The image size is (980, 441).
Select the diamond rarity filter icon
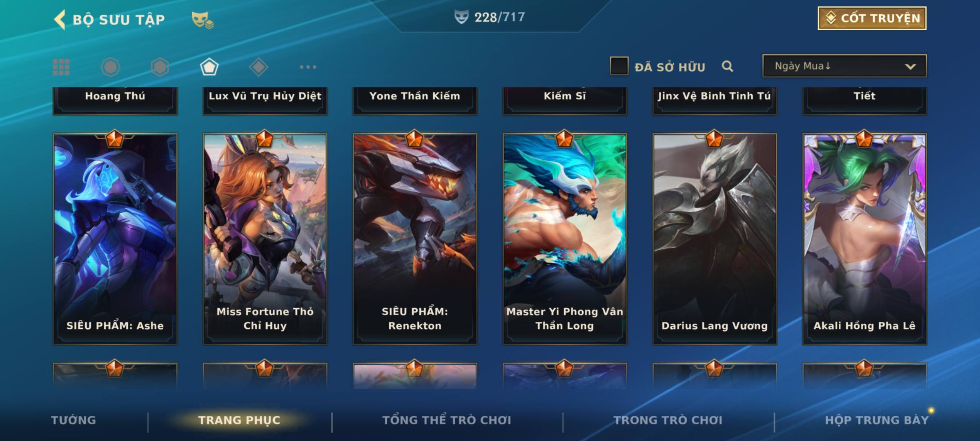(258, 67)
